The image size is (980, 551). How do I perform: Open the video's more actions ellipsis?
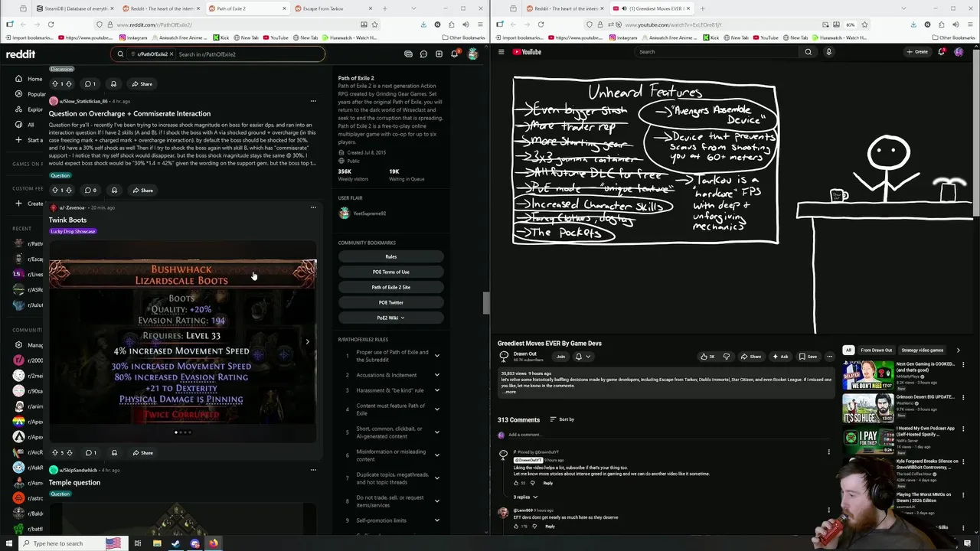pyautogui.click(x=829, y=357)
